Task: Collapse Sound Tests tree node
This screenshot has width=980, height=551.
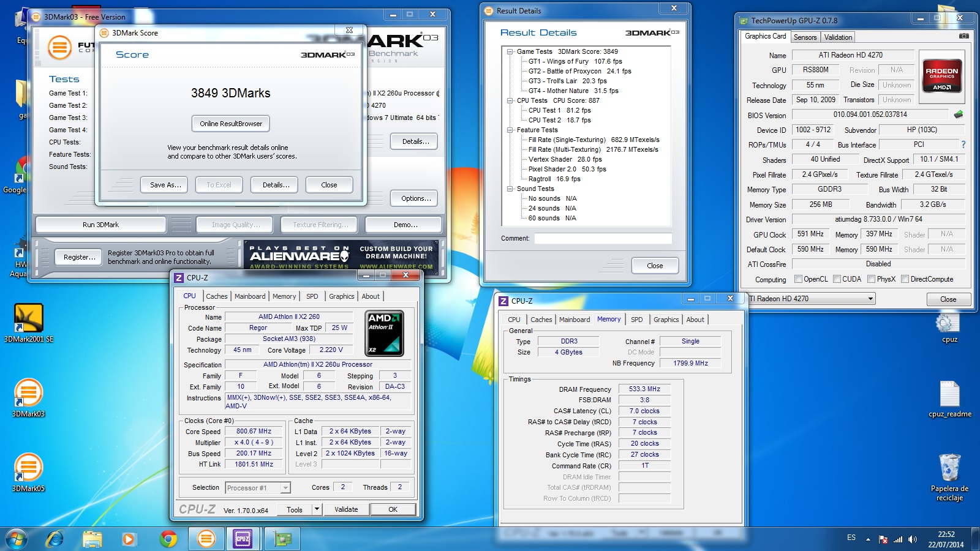Action: (x=510, y=189)
